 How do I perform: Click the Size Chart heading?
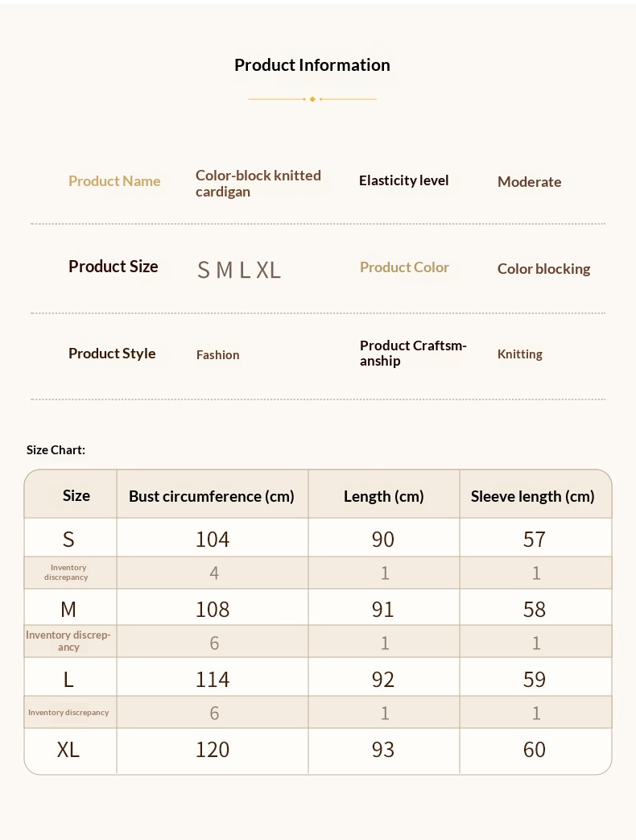pos(56,450)
